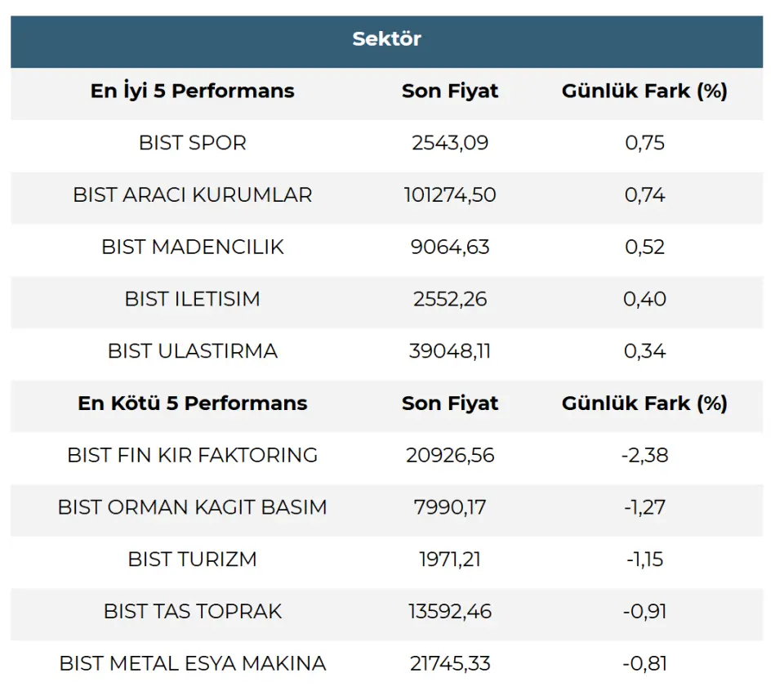Select the BIST TAS TOPRAK entry
Viewport: 784px width, 700px height.
[x=193, y=611]
